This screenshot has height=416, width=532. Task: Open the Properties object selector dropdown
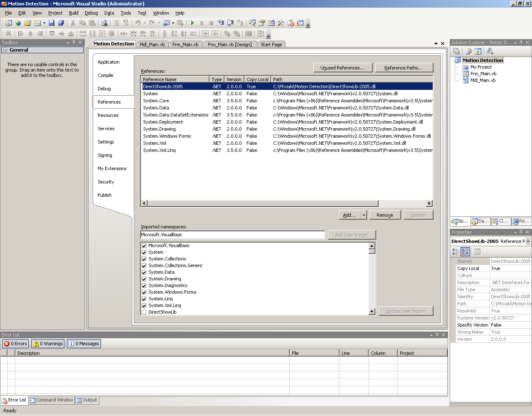pyautogui.click(x=528, y=241)
